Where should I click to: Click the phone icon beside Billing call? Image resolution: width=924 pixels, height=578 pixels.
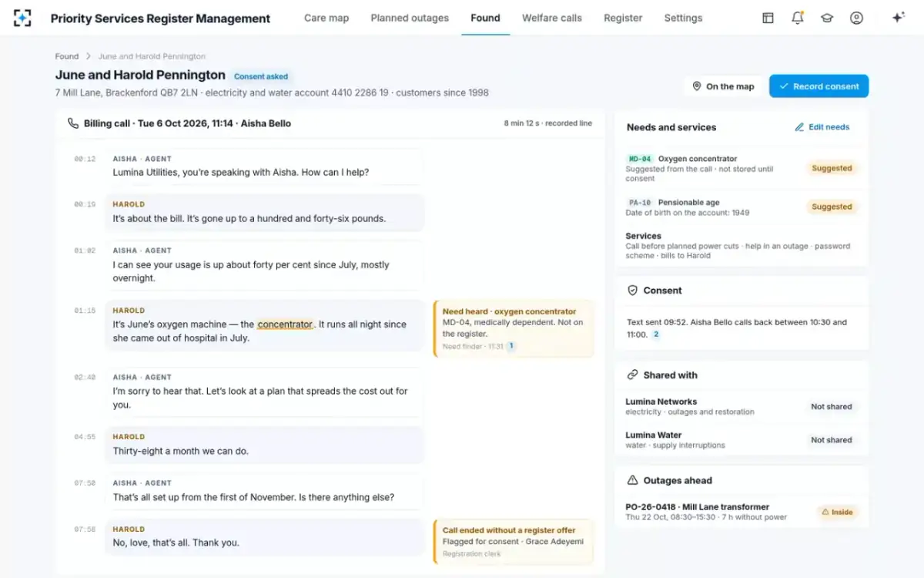[x=73, y=123]
